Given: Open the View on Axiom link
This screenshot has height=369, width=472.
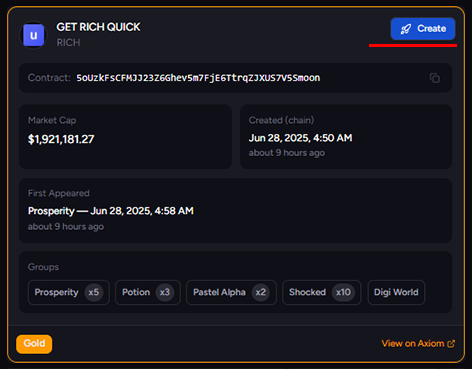Looking at the screenshot, I should tap(418, 343).
